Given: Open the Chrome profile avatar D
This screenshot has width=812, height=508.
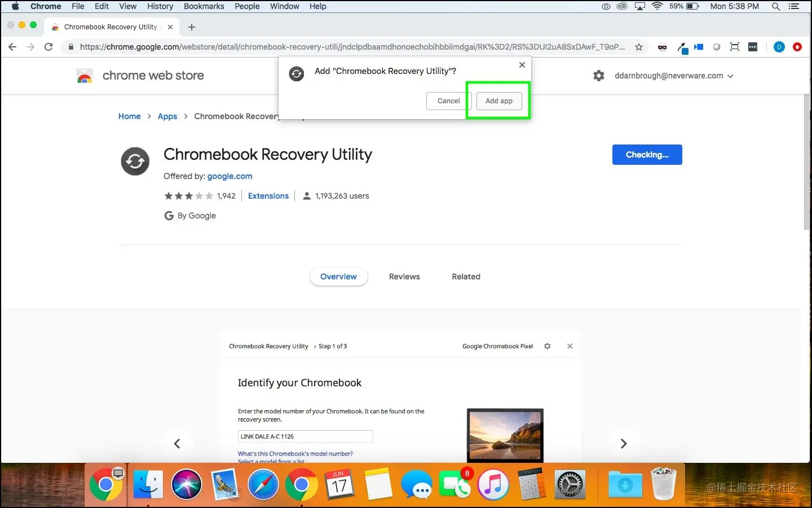Looking at the screenshot, I should pyautogui.click(x=779, y=47).
